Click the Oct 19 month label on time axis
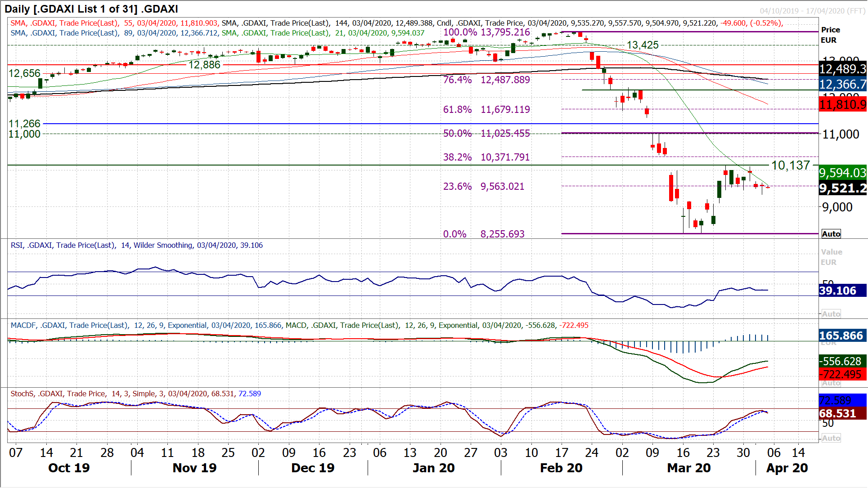The image size is (868, 488). [x=69, y=468]
